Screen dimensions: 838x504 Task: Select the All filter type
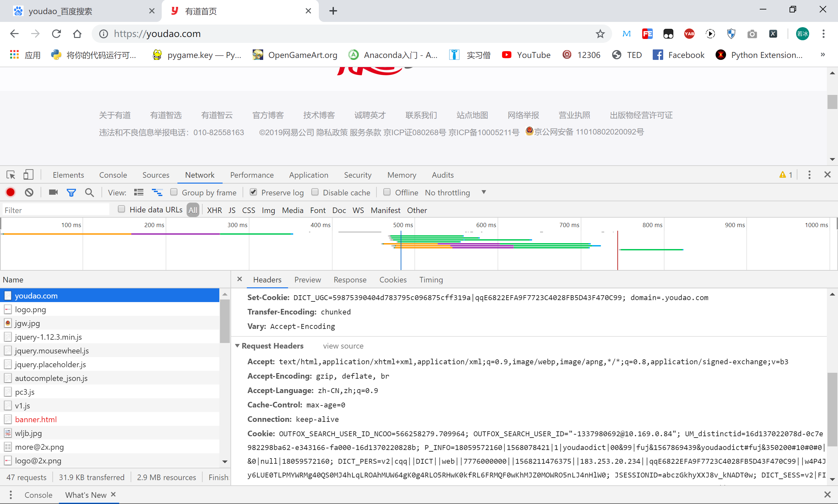[x=192, y=210]
